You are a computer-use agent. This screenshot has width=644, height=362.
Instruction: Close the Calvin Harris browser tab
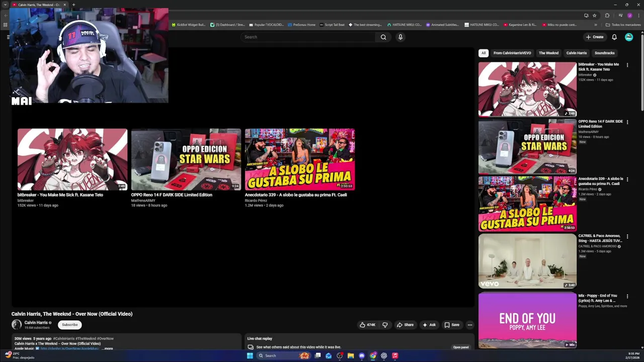tap(64, 5)
